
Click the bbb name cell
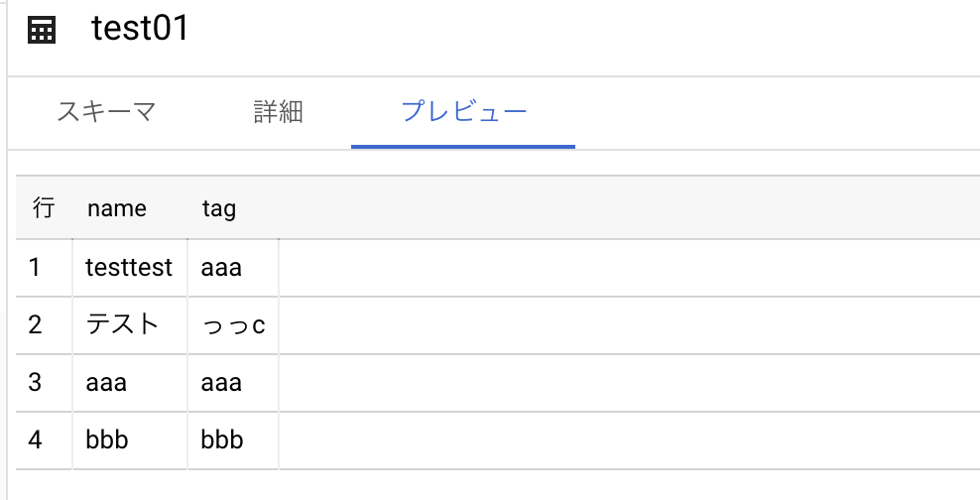(108, 439)
